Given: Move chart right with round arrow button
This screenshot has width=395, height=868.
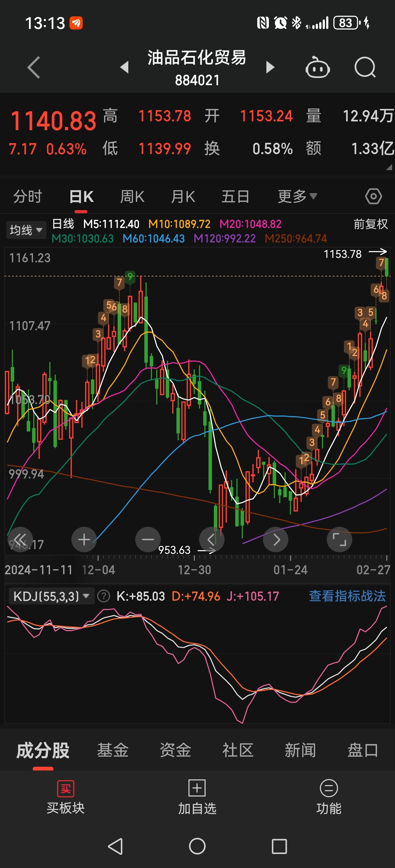Looking at the screenshot, I should point(276,539).
